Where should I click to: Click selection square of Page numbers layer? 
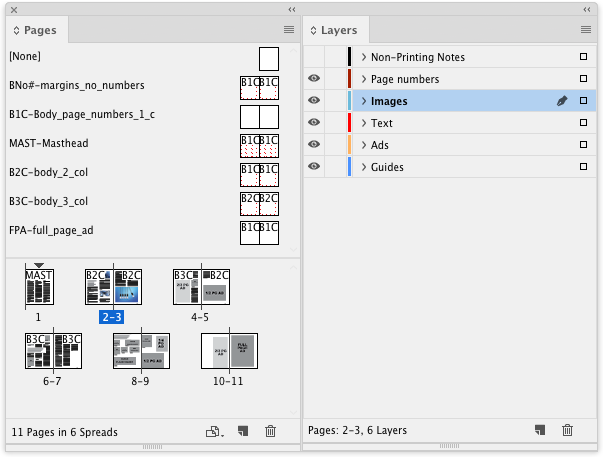583,79
